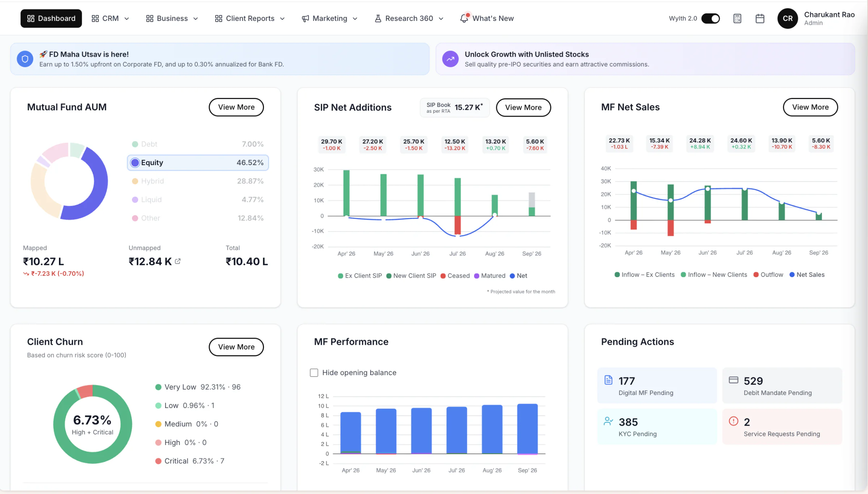Expand the Client Reports chevron
Viewport: 868px width, 494px height.
tap(282, 18)
